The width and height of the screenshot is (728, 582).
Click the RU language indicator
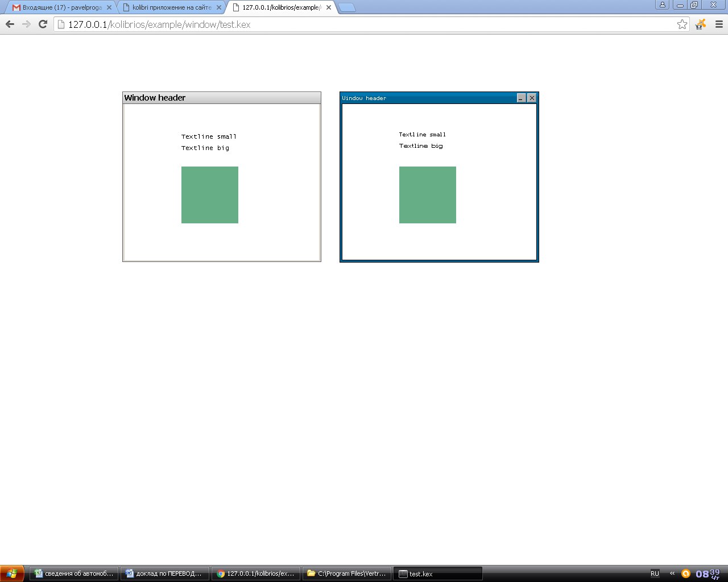point(655,573)
